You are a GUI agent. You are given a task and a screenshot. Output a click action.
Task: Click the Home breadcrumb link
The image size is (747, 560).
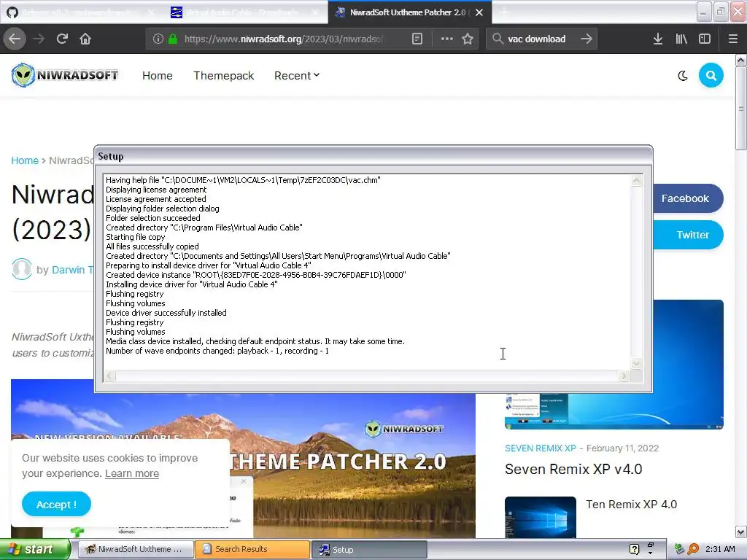(x=25, y=160)
